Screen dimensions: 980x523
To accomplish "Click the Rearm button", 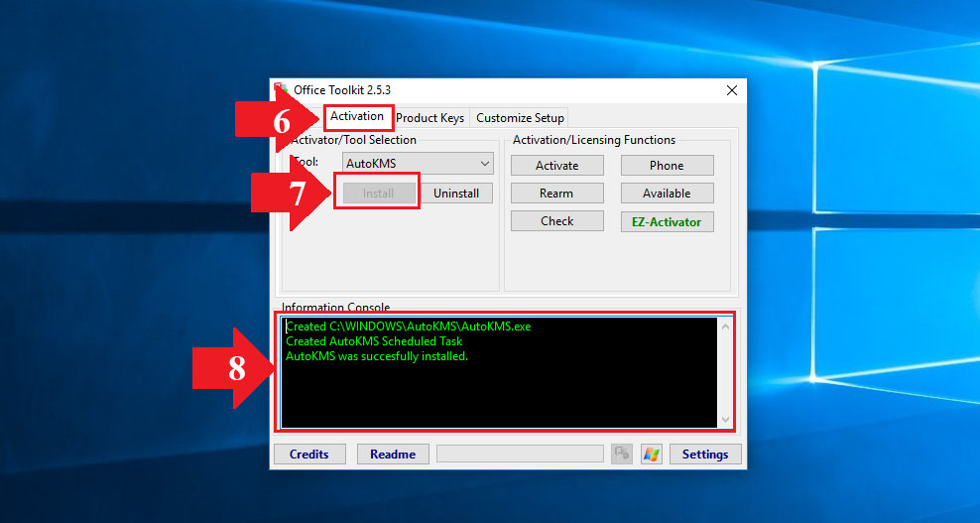I will point(556,194).
